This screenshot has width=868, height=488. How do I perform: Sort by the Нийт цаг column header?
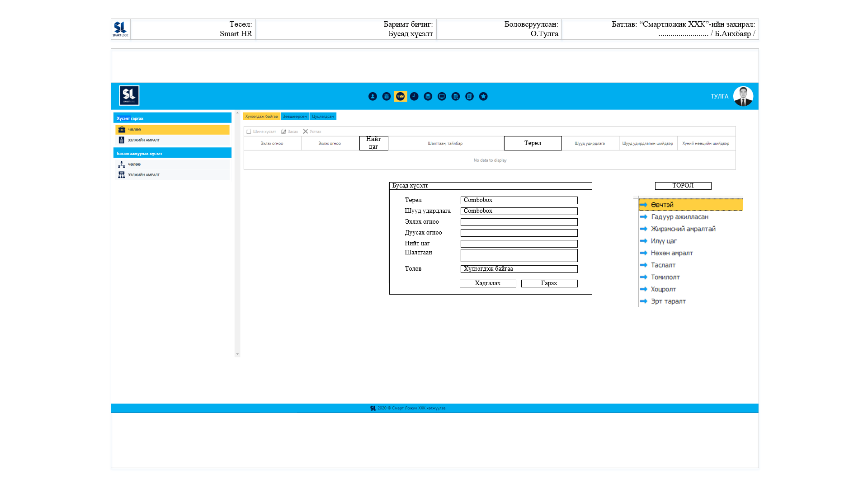pyautogui.click(x=373, y=143)
